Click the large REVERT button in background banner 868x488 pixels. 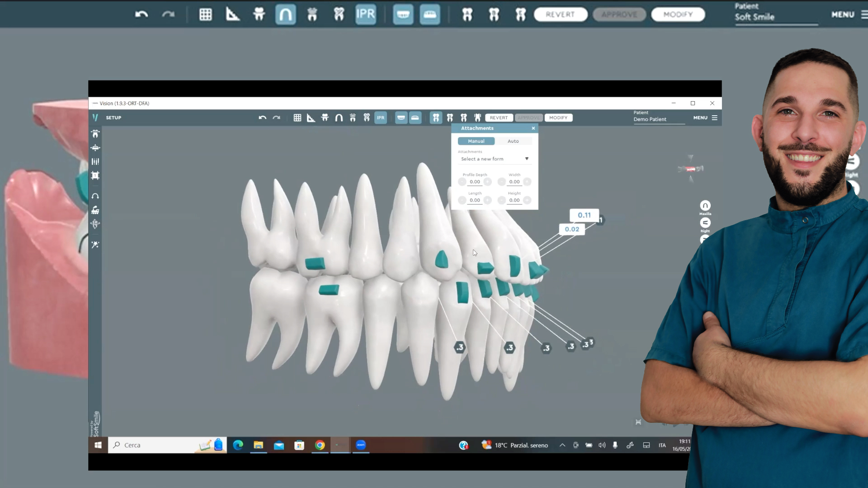[561, 14]
